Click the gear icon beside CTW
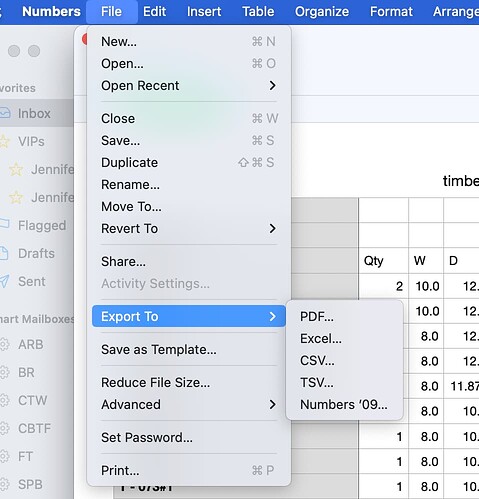 click(4, 400)
